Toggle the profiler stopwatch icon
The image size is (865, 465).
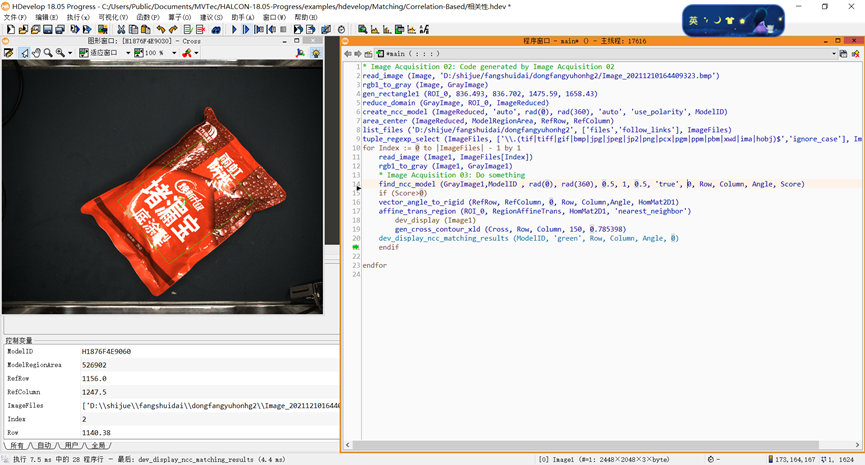pos(341,29)
